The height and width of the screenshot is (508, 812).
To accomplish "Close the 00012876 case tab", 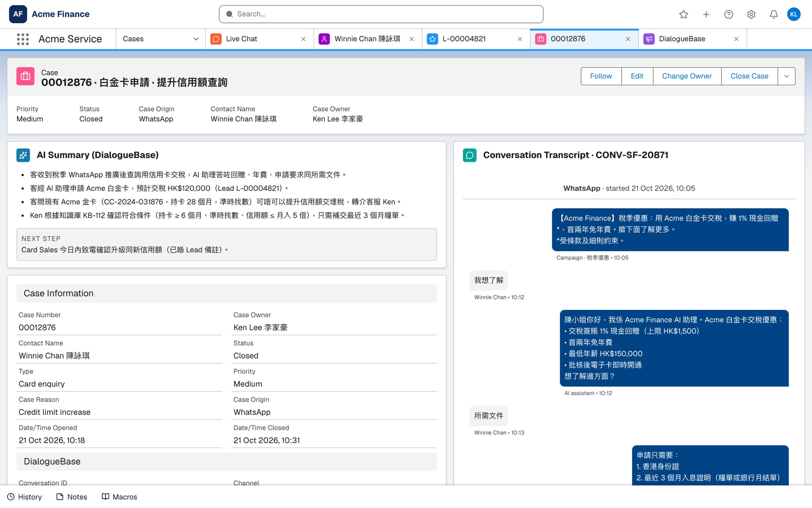I will coord(628,39).
